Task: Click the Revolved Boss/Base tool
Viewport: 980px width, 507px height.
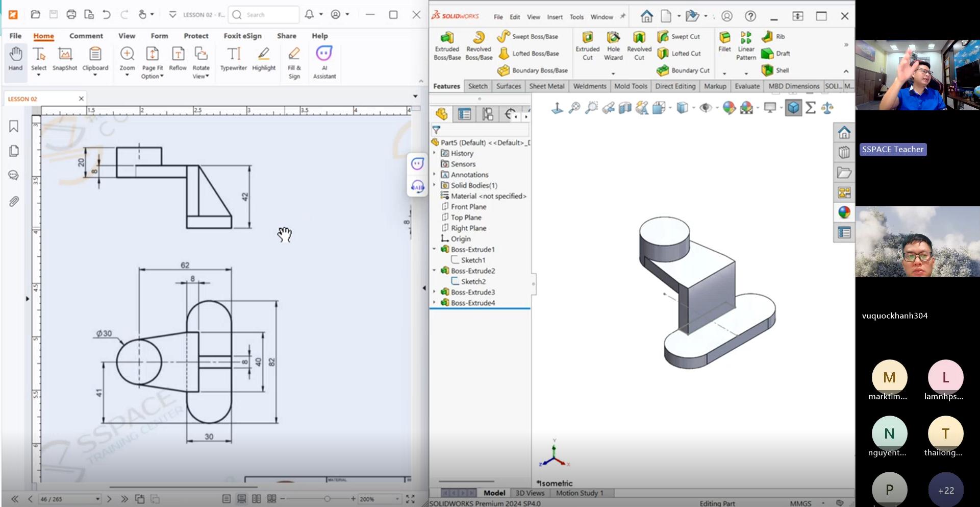Action: [x=479, y=46]
